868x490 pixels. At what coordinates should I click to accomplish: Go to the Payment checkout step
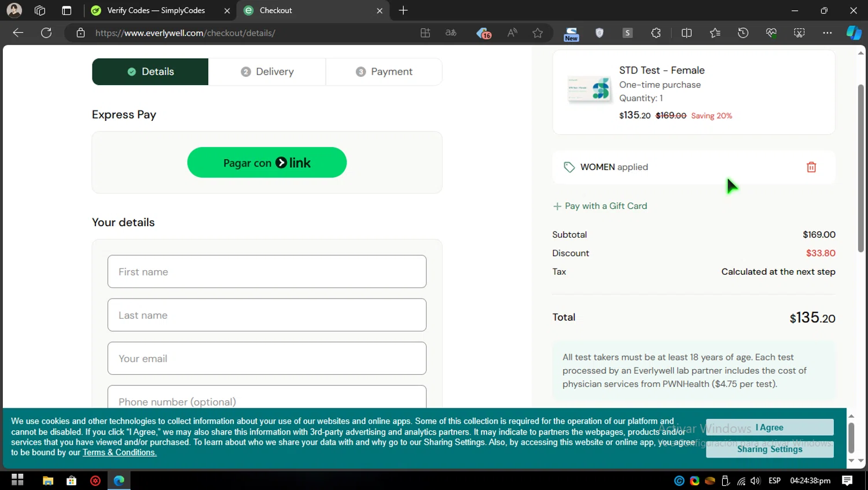(x=384, y=72)
